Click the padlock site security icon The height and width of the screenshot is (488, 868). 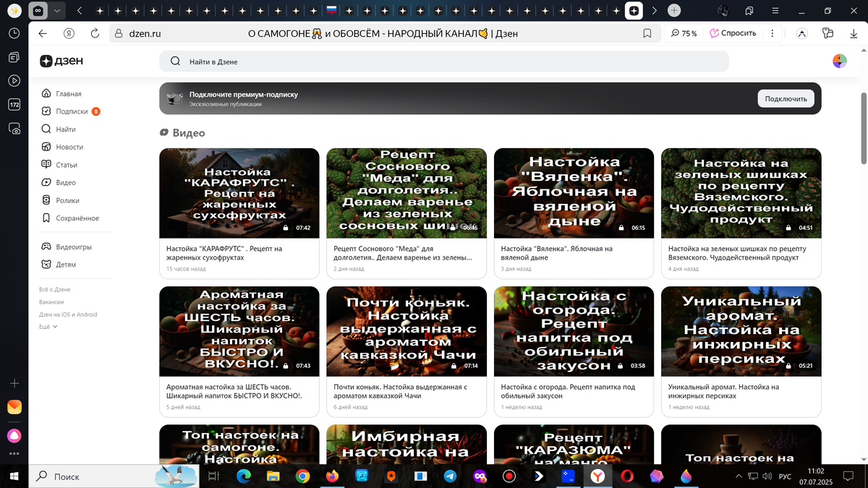pos(119,33)
